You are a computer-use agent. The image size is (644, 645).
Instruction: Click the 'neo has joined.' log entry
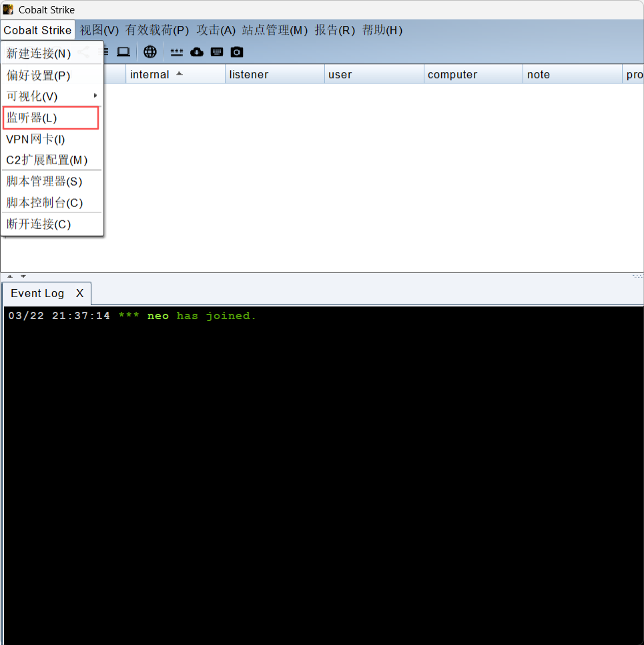click(202, 316)
